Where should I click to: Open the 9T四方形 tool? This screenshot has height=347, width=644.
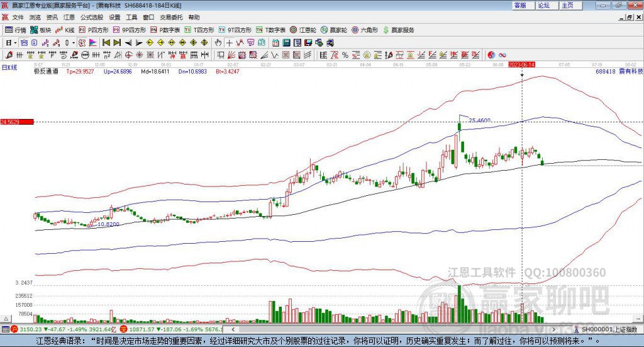pos(235,30)
